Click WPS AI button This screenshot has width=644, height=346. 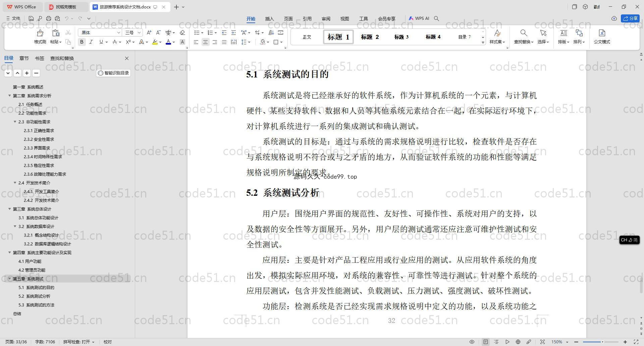419,18
